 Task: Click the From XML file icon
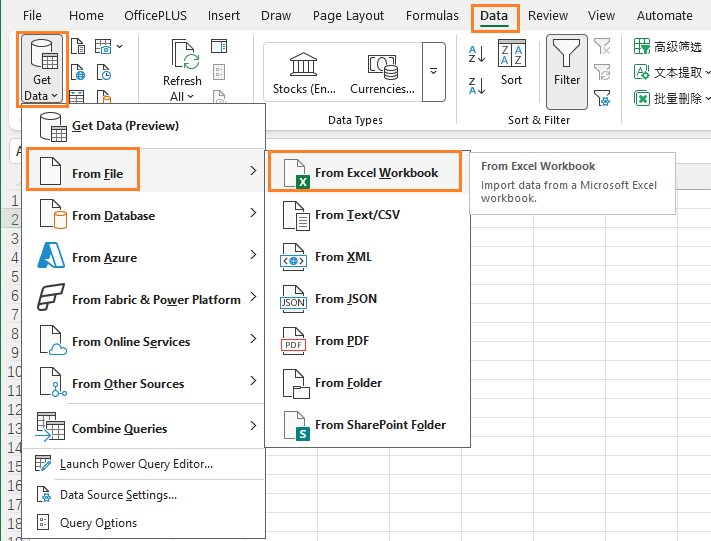click(294, 258)
